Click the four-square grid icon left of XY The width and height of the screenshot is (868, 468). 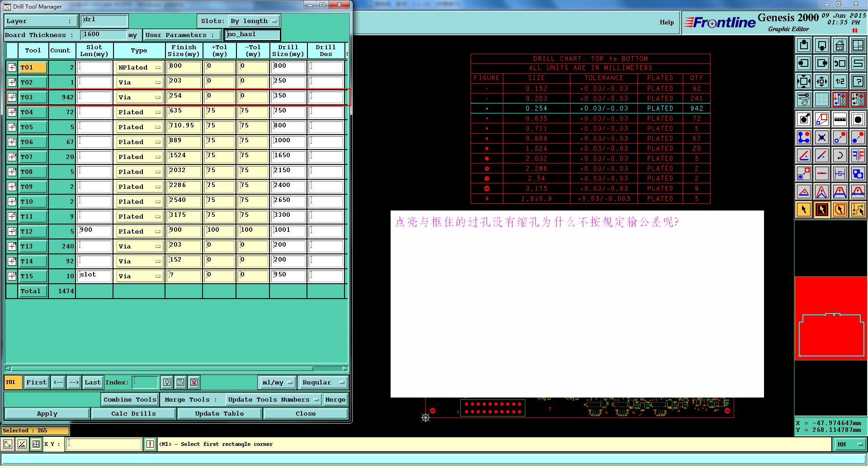tap(36, 444)
